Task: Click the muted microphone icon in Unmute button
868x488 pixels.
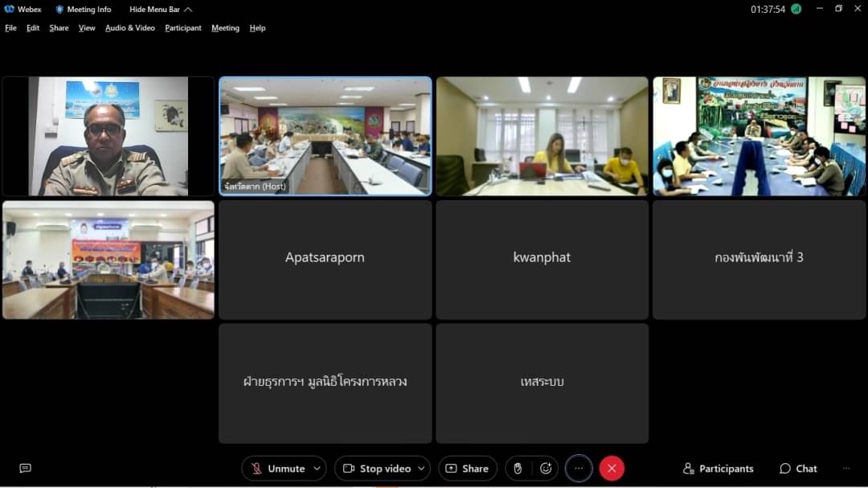Action: coord(256,469)
